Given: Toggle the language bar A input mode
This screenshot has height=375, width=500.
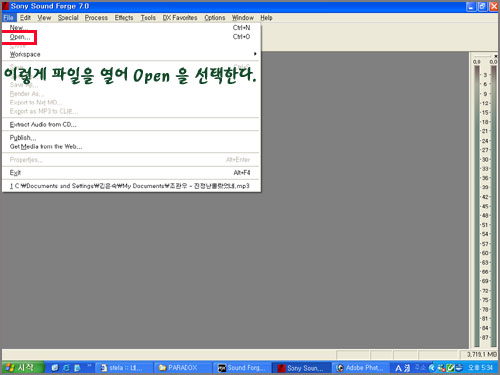Looking at the screenshot, I should pos(399,368).
